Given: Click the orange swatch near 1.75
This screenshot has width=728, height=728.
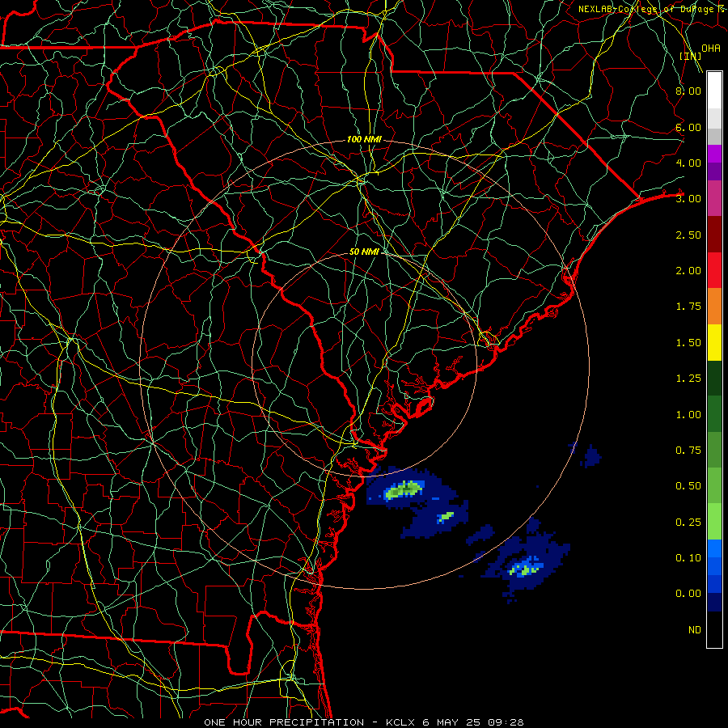Looking at the screenshot, I should [714, 307].
